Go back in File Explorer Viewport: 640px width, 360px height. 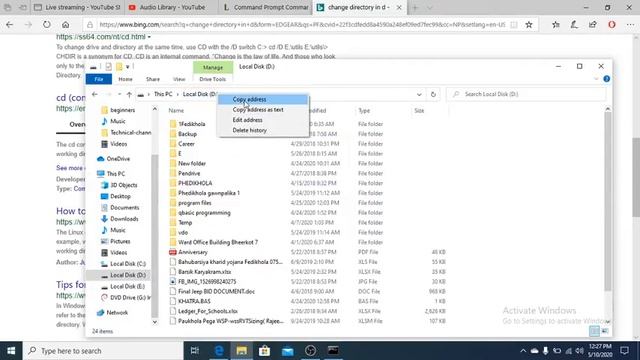pyautogui.click(x=95, y=94)
